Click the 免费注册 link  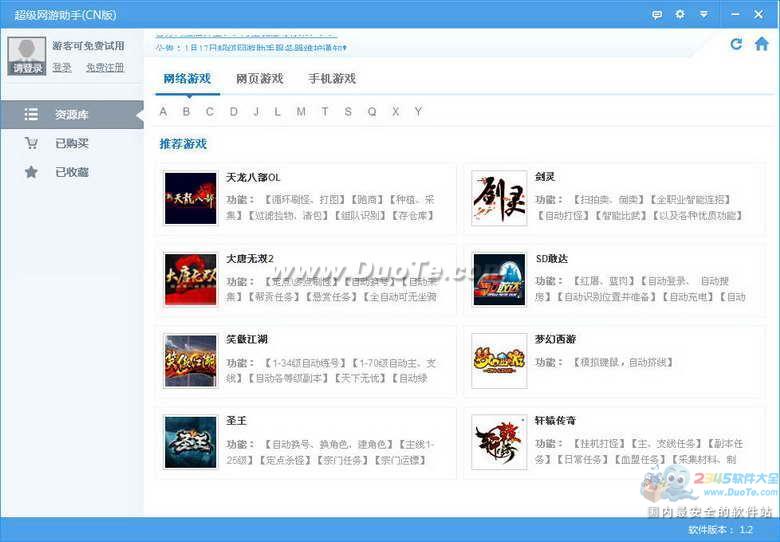(x=105, y=68)
